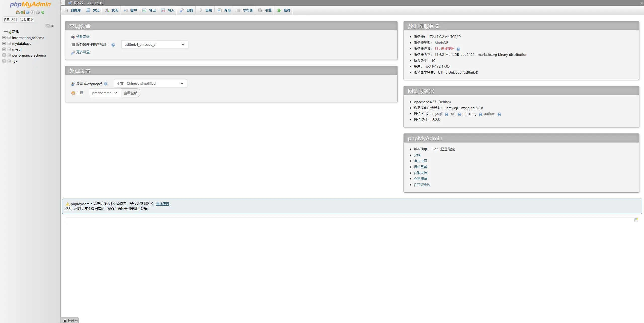Open the language selection dropdown
The width and height of the screenshot is (644, 323).
point(150,83)
